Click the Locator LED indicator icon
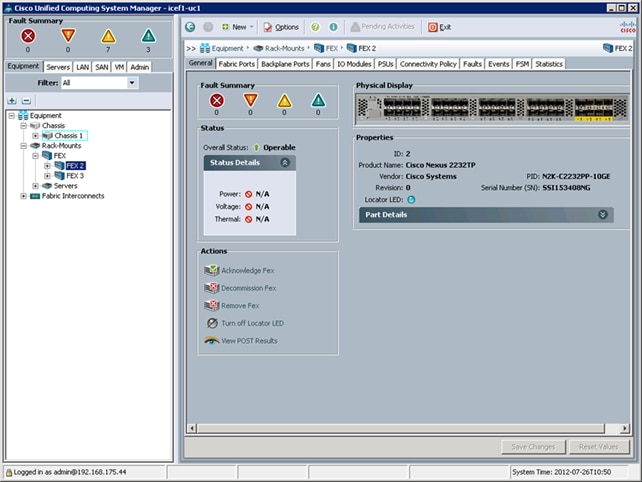The width and height of the screenshot is (642, 482). coord(411,199)
